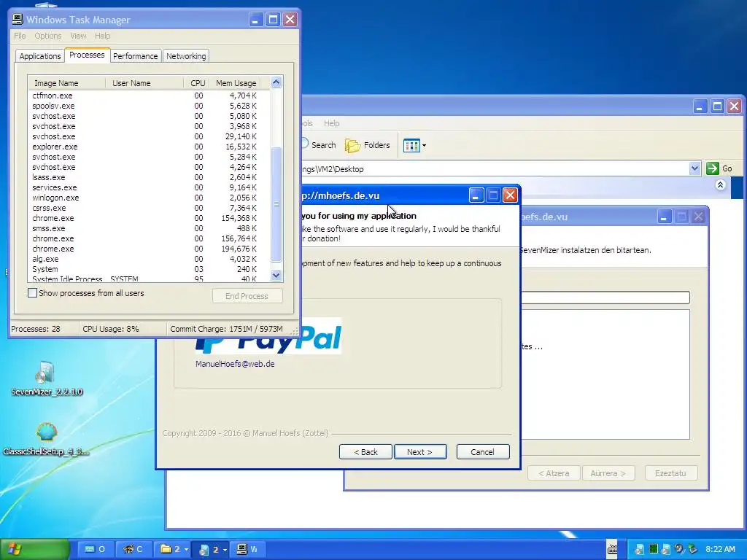Click the Ezeztatu button
The image size is (747, 560).
[x=671, y=473]
